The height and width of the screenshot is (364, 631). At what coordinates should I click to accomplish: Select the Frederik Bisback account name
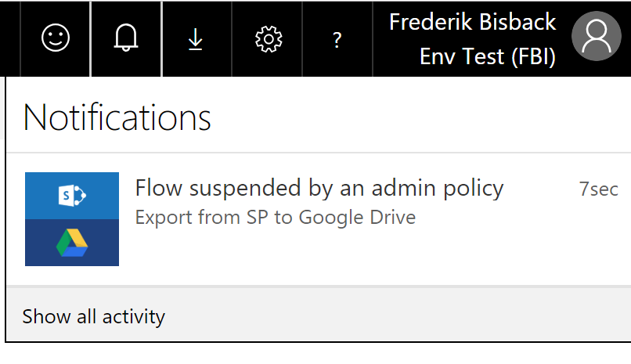click(x=472, y=22)
